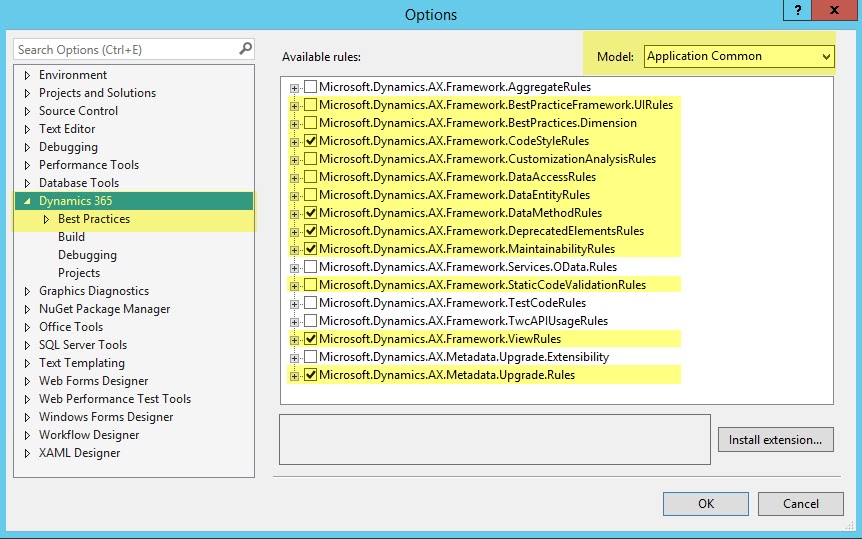Screen dimensions: 862x539
Task: Expand AggregateRules plus box
Action: 295,88
